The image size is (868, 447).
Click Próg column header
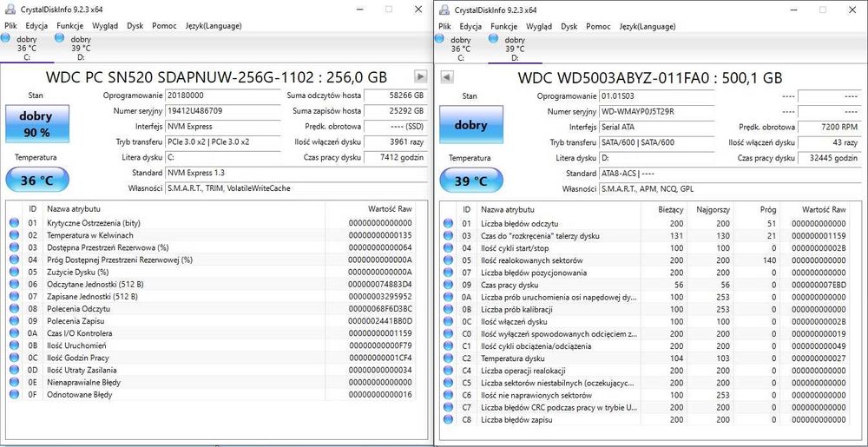coord(768,210)
